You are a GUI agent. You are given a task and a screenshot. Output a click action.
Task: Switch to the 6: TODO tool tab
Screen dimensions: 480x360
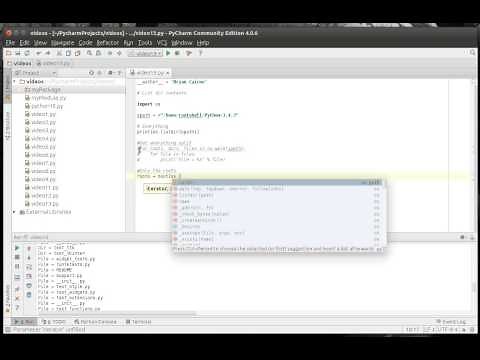click(54, 322)
